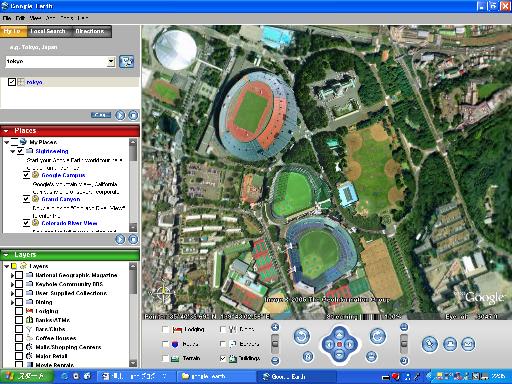Zoom in with the plus button
Viewport: 512px width, 384px height.
[275, 328]
